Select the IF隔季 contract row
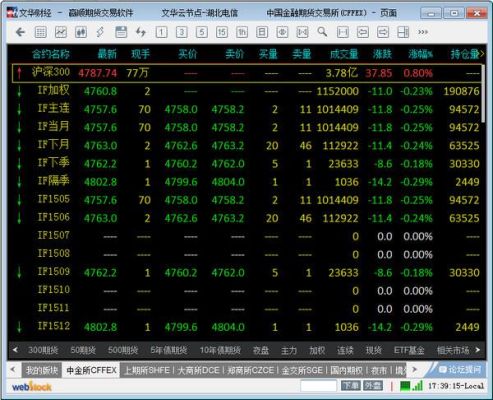The width and height of the screenshot is (493, 400). 247,182
